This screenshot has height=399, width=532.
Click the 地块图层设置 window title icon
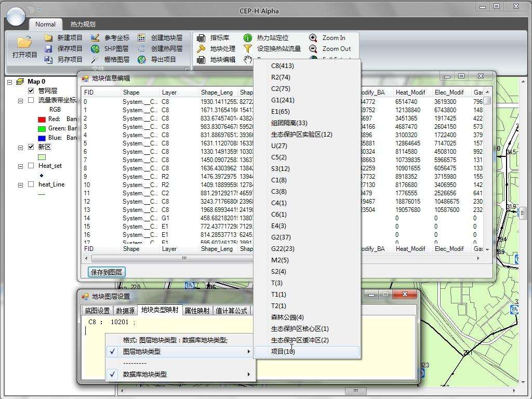[85, 297]
